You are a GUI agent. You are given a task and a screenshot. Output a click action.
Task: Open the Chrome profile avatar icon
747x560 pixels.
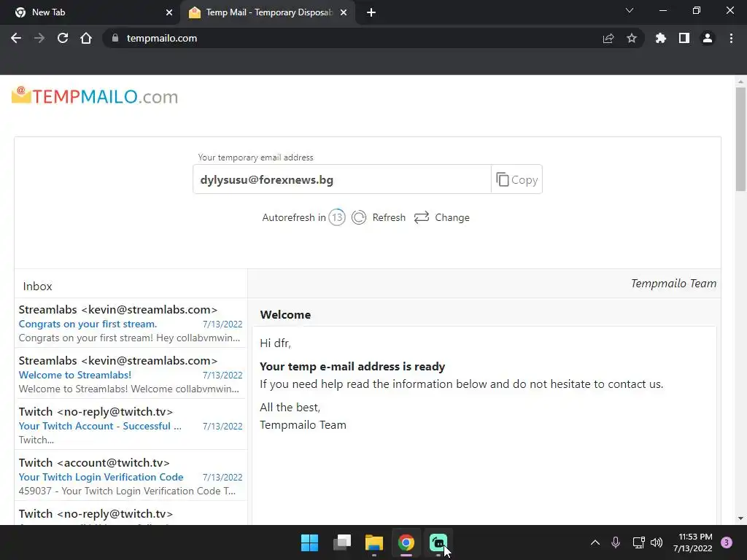(708, 38)
